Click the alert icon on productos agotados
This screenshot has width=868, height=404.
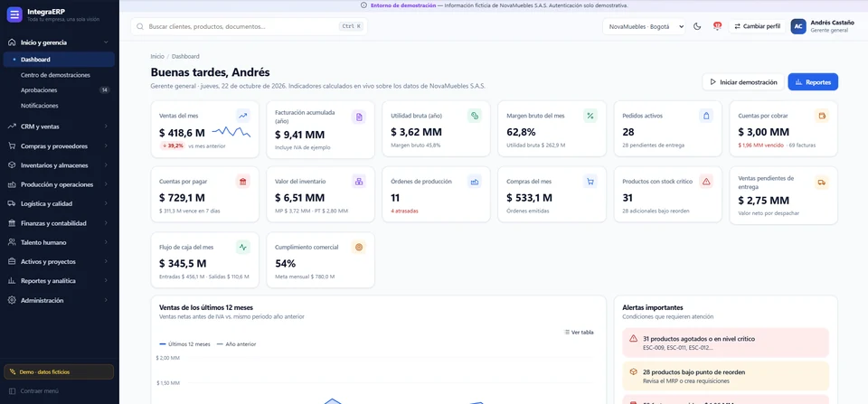(633, 338)
